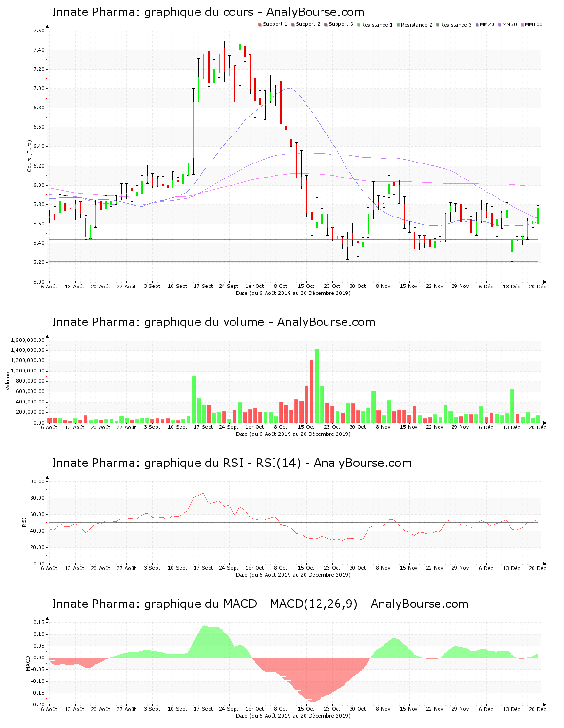This screenshot has width=564, height=728.
Task: Click the MM100 pink legend swatch
Action: click(522, 24)
